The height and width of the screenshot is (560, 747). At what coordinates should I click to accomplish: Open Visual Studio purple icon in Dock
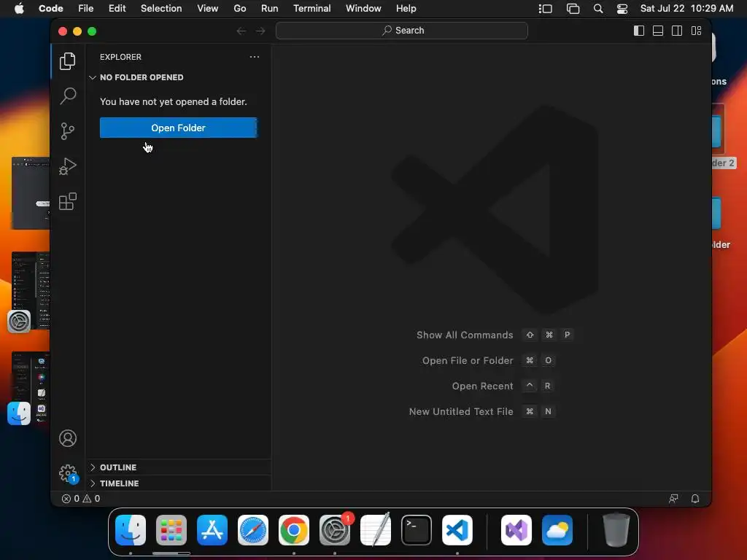(516, 529)
